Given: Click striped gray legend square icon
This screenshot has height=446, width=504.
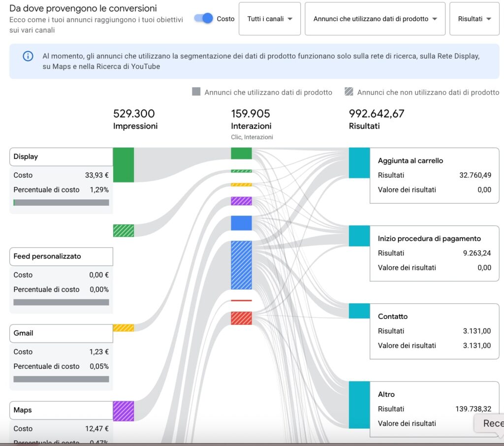Looking at the screenshot, I should coord(349,92).
